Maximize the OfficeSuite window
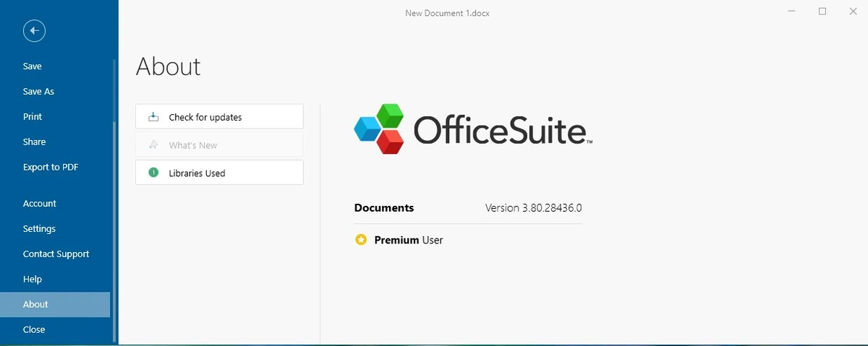Viewport: 868px width, 346px height. (822, 12)
